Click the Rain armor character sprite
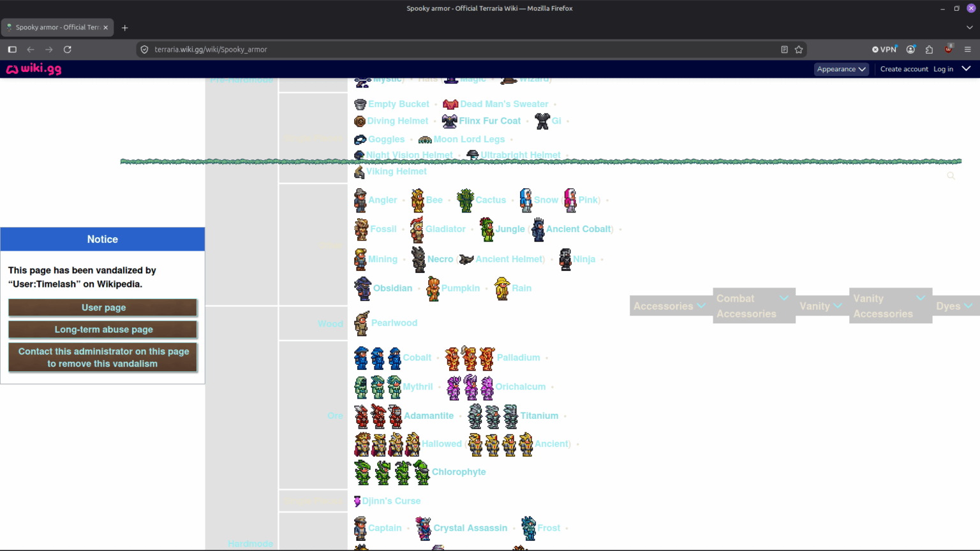Screen dimensions: 980x551 [x=503, y=288]
